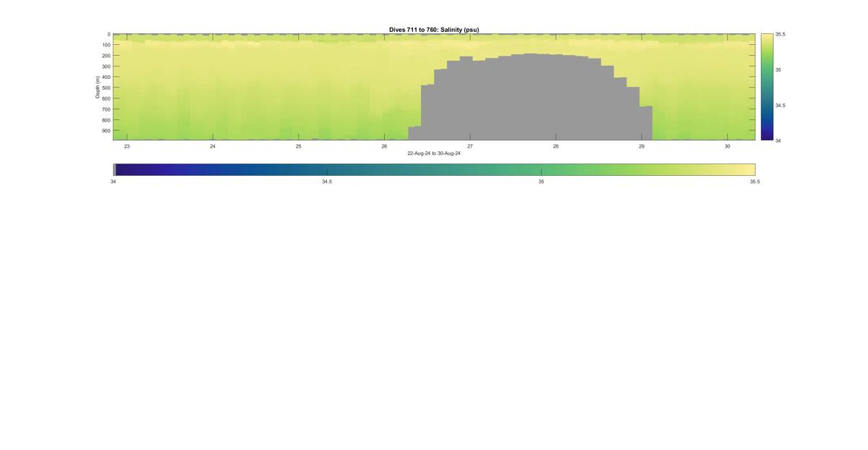868x450 pixels.
Task: Select the "Depth (m)" y-axis label
Action: pos(97,87)
